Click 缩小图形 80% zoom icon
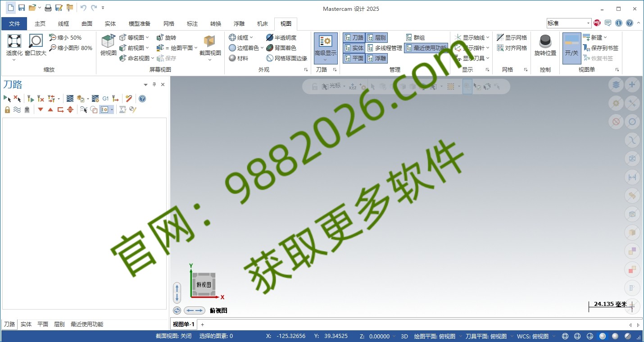644x342 pixels. [x=53, y=48]
